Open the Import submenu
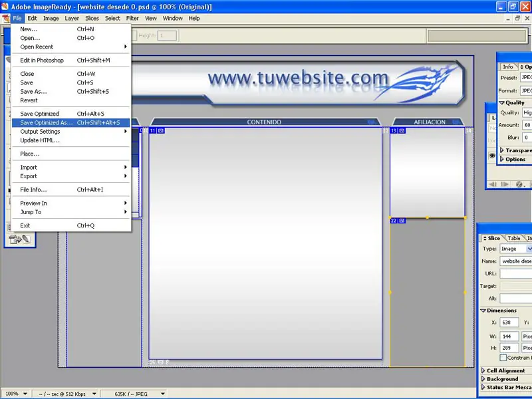The image size is (532, 399). pos(70,168)
